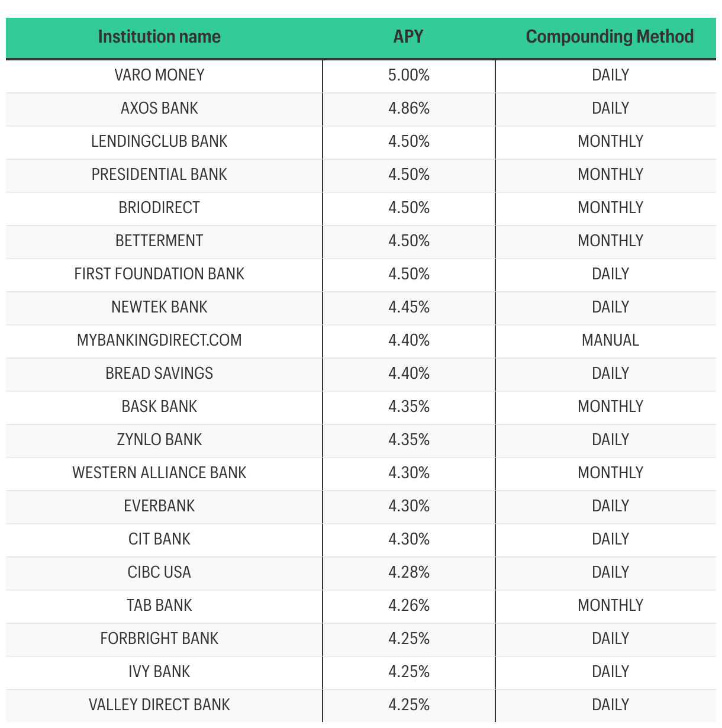Click the LENDINGCLUB BANK row name
The height and width of the screenshot is (728, 722).
tap(159, 141)
